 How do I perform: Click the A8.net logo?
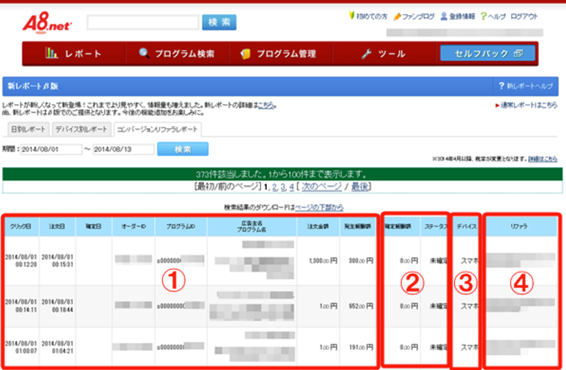pyautogui.click(x=47, y=23)
